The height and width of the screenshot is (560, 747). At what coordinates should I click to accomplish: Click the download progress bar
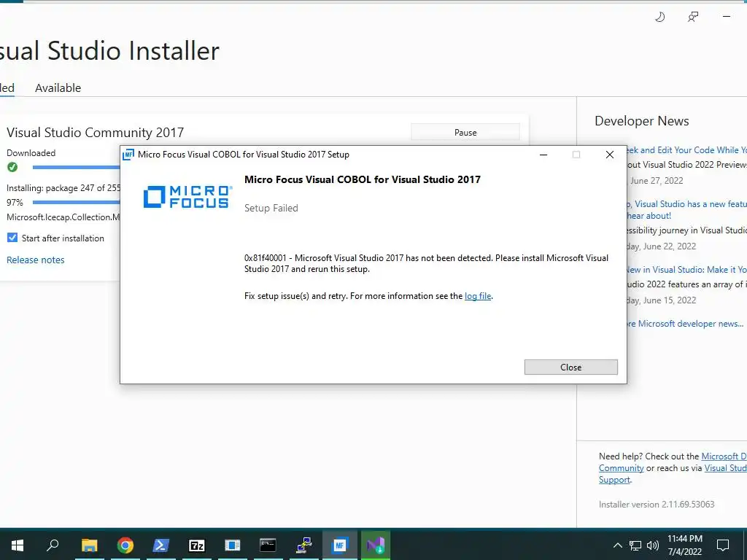coord(76,167)
